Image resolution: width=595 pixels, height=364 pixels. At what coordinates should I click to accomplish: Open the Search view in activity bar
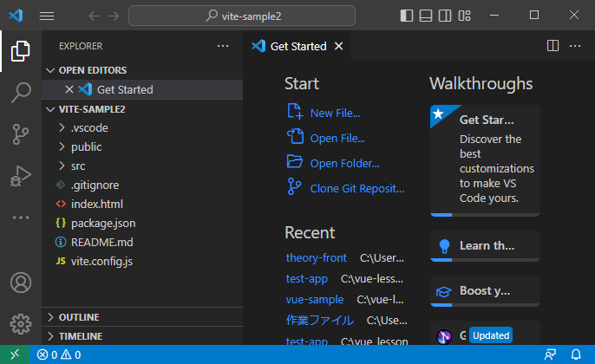point(21,93)
